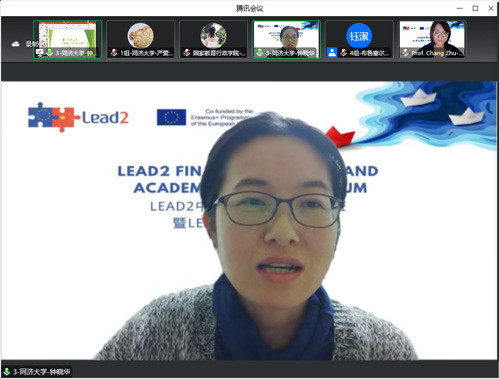
Task: Select the active speaker's small video thumbnail
Action: 286,39
